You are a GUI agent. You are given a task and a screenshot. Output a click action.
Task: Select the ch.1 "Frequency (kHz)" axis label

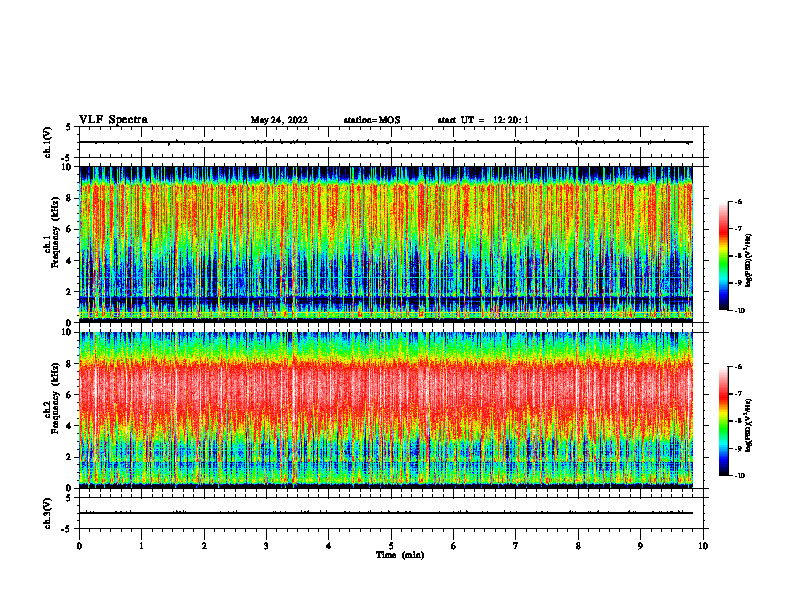coord(55,232)
